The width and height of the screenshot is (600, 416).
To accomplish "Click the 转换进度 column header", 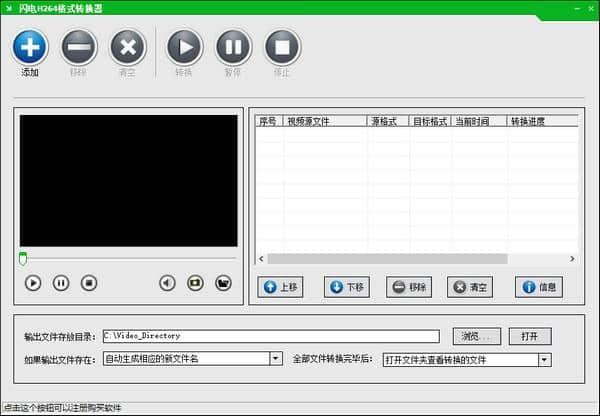I will pos(543,121).
